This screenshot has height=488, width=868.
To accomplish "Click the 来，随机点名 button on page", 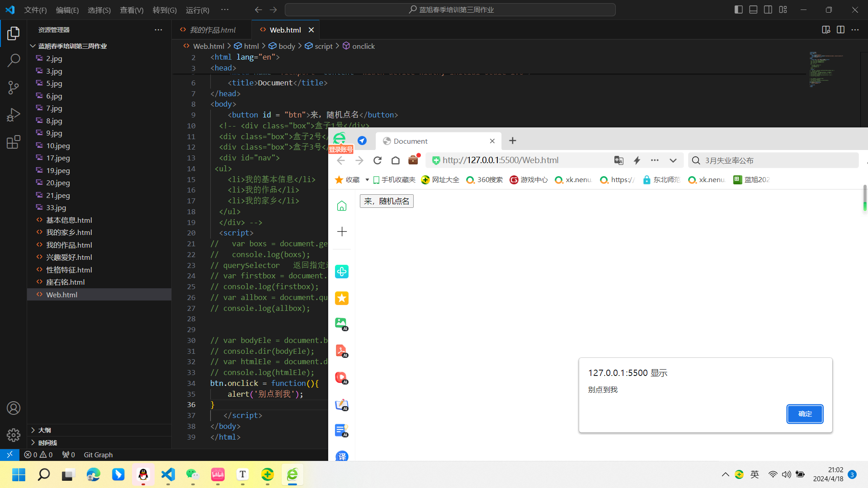I will pyautogui.click(x=387, y=201).
